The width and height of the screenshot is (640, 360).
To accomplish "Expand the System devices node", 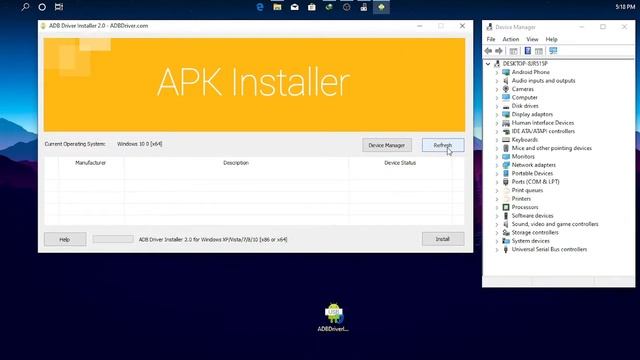I will [497, 241].
